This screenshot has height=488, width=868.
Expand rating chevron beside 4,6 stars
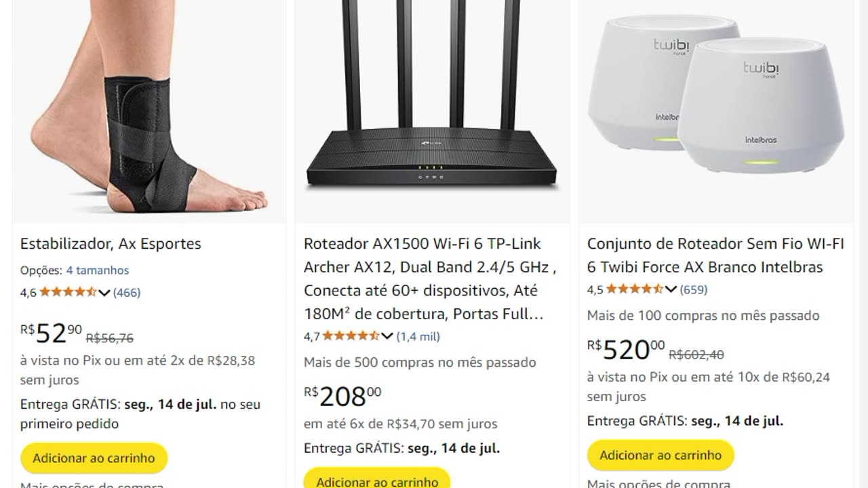click(x=104, y=293)
